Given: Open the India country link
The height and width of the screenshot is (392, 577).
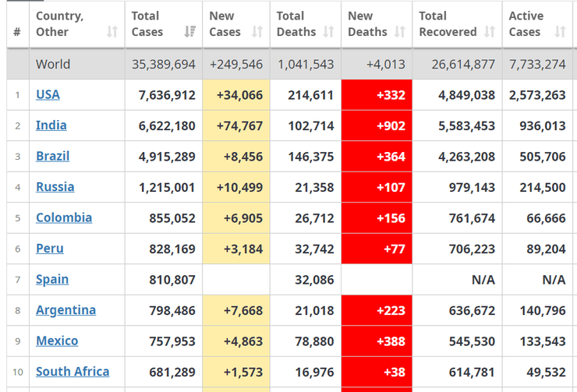Looking at the screenshot, I should click(x=51, y=125).
